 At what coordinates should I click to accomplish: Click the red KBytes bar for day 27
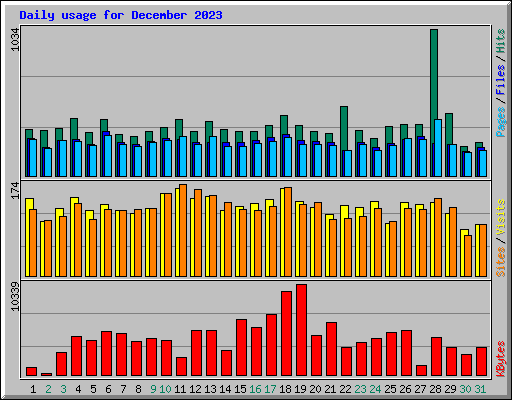[421, 371]
